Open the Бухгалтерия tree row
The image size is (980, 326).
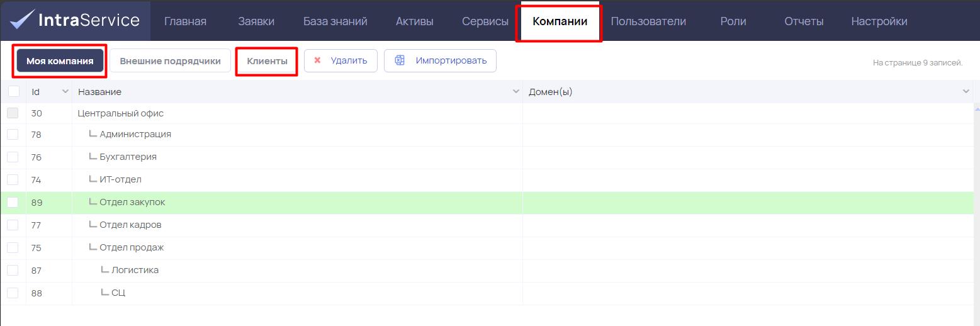coord(128,157)
